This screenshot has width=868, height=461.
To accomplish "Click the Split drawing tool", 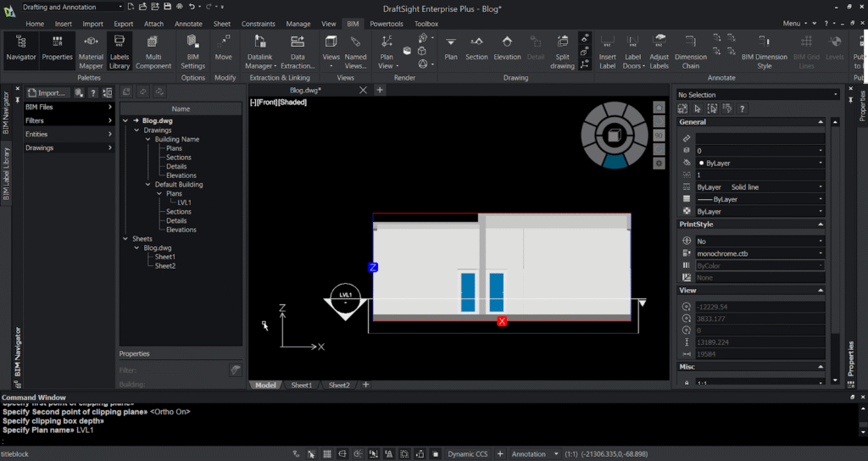I will tap(562, 47).
